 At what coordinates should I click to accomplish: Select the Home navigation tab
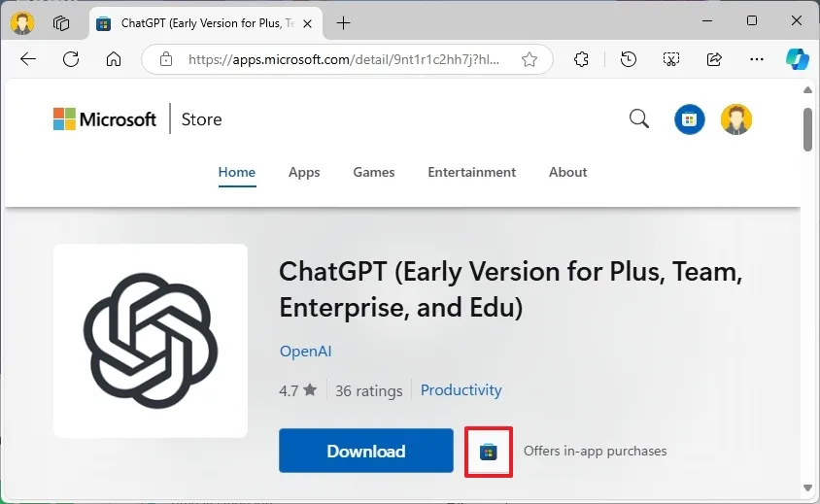point(237,172)
